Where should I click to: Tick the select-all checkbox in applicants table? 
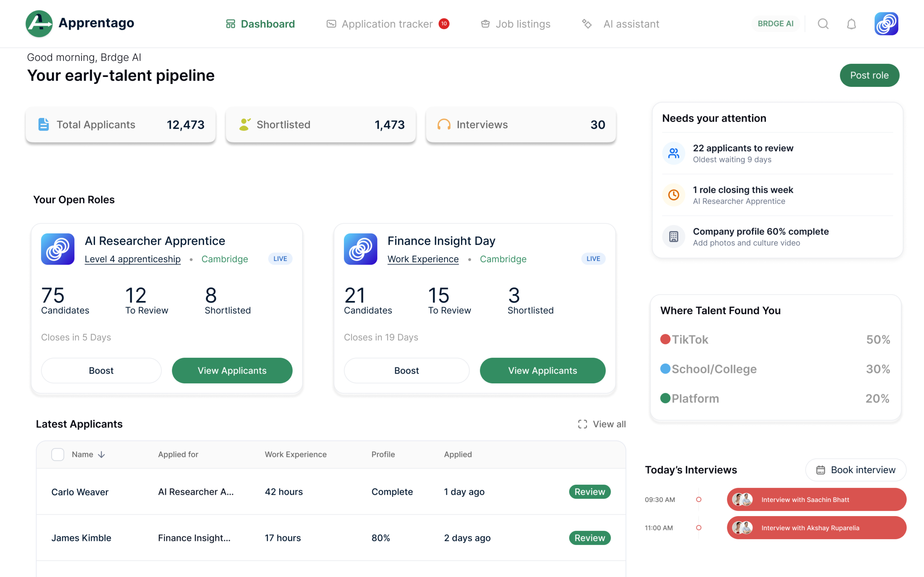58,454
